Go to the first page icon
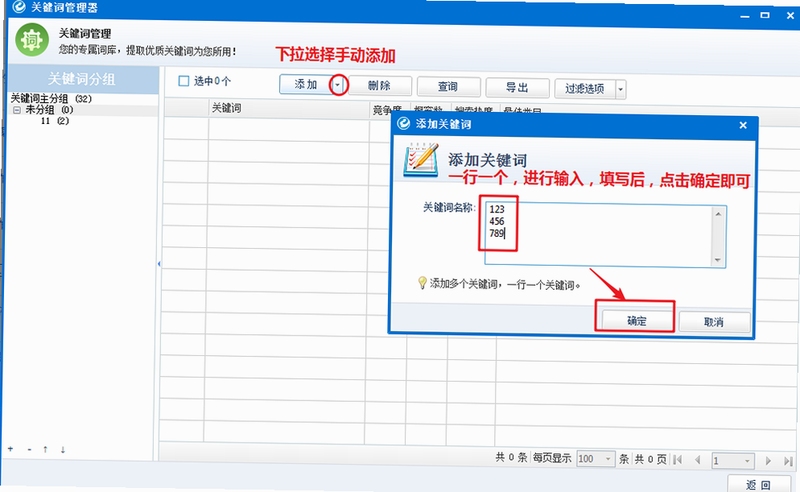The image size is (800, 492). click(x=678, y=460)
